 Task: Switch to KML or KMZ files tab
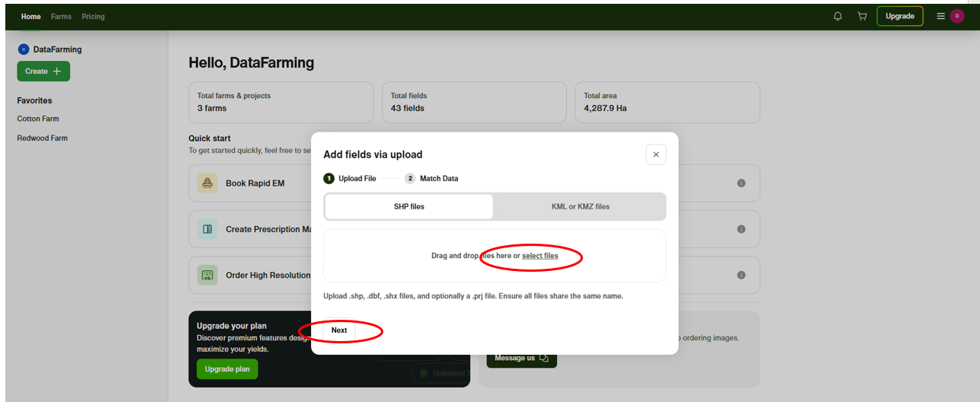[x=581, y=206]
